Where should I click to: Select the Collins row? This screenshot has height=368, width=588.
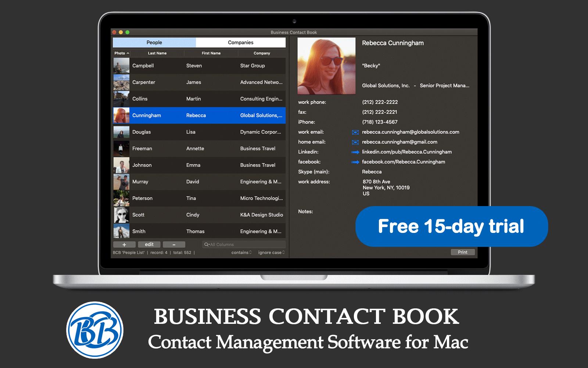pos(199,99)
